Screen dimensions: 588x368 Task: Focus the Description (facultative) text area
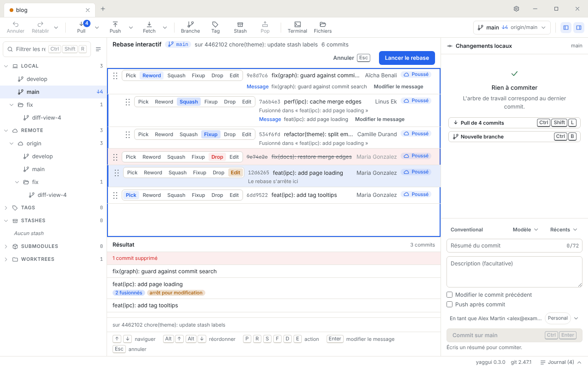coord(514,272)
